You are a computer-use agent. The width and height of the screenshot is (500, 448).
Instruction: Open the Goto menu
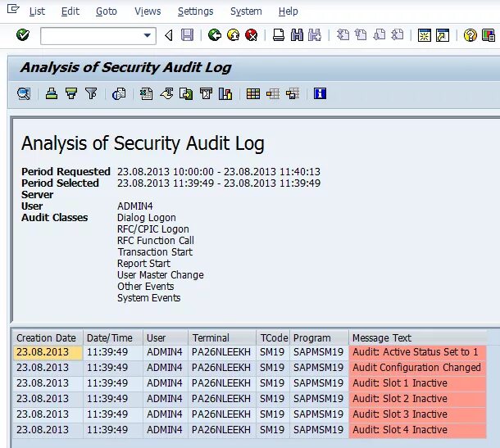(107, 11)
